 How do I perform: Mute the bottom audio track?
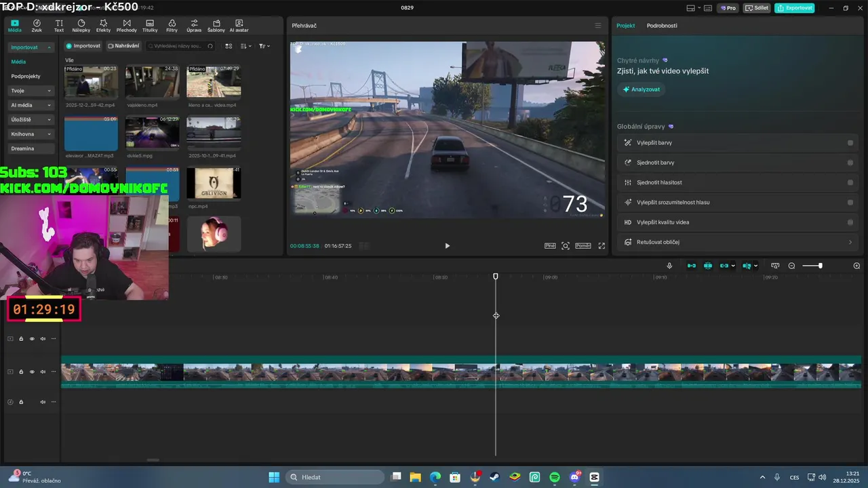[x=43, y=402]
